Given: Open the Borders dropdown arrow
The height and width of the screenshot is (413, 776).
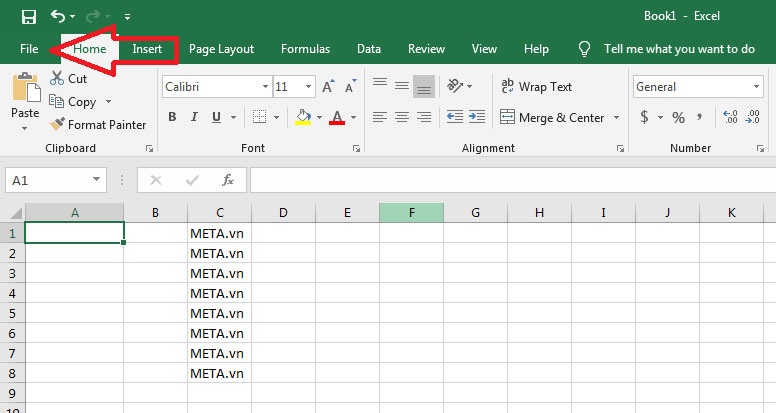Looking at the screenshot, I should pyautogui.click(x=276, y=118).
